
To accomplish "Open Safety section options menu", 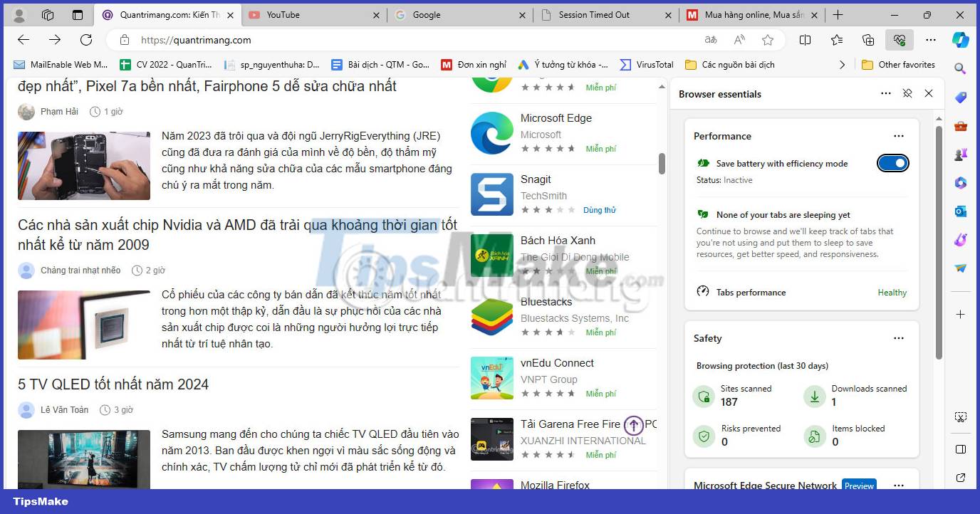I will pyautogui.click(x=898, y=337).
